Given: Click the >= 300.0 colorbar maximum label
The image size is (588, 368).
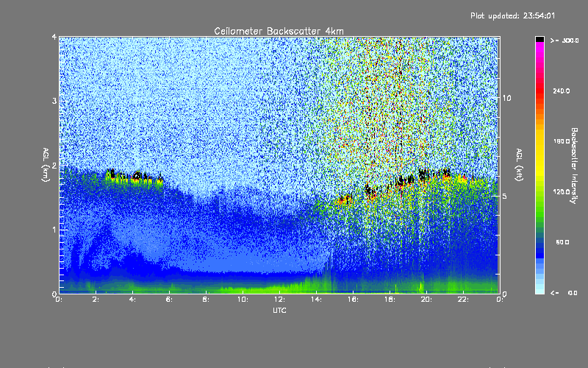Looking at the screenshot, I should (x=564, y=40).
